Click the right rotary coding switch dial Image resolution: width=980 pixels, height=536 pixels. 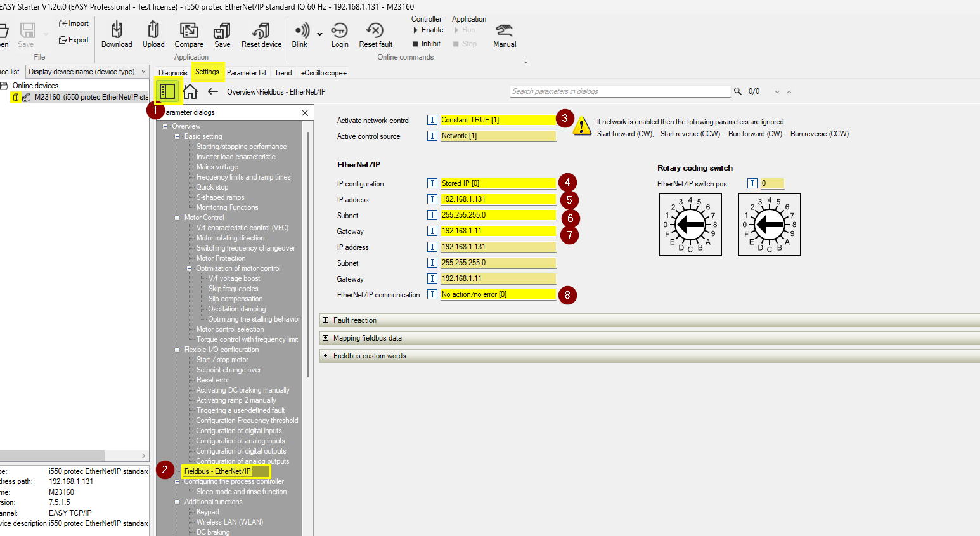(770, 225)
